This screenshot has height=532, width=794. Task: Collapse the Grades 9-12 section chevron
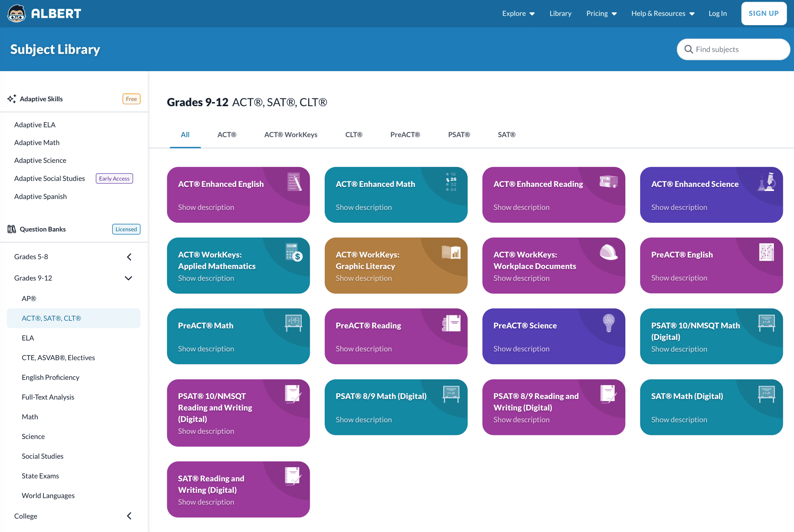pyautogui.click(x=129, y=278)
